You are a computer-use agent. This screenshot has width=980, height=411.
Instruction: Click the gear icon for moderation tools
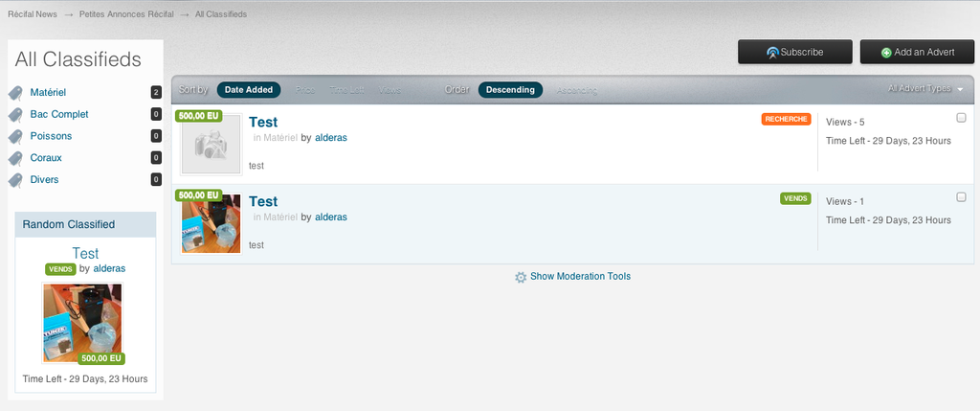(521, 277)
